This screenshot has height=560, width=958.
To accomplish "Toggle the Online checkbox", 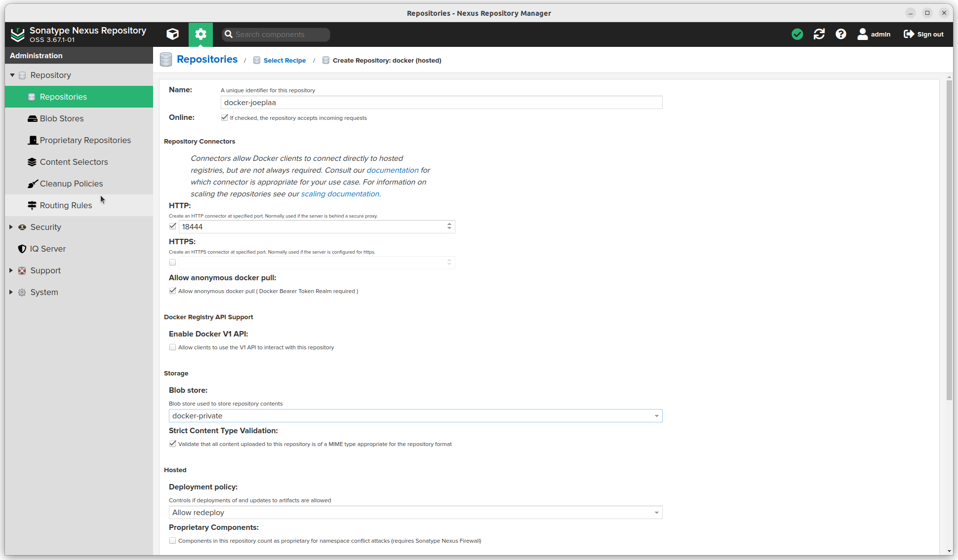I will 225,117.
